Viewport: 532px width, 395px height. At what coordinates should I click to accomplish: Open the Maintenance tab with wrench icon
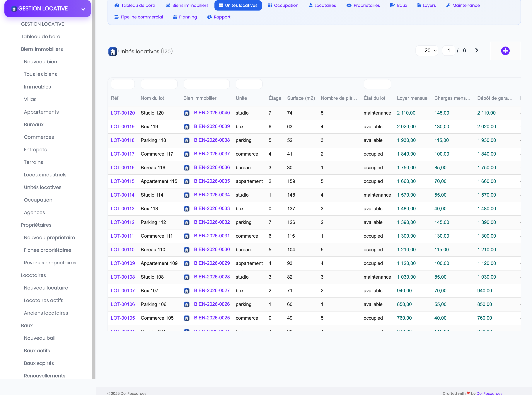pyautogui.click(x=463, y=5)
